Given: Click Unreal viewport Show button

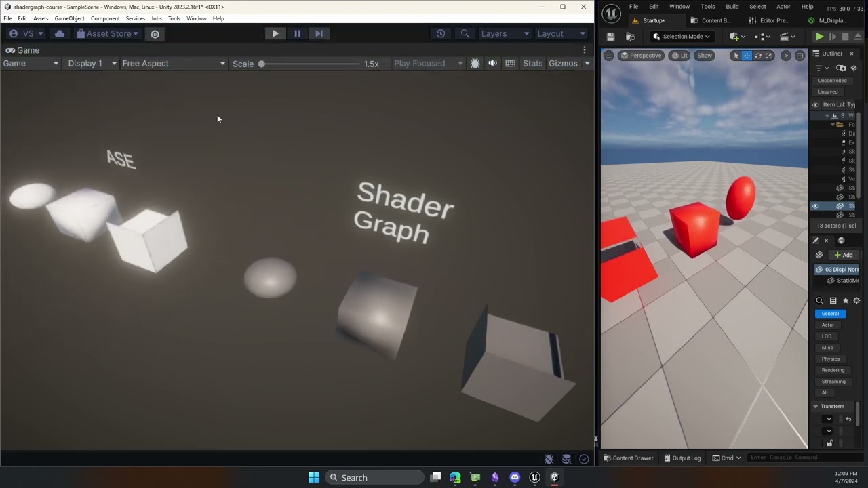Looking at the screenshot, I should click(705, 56).
